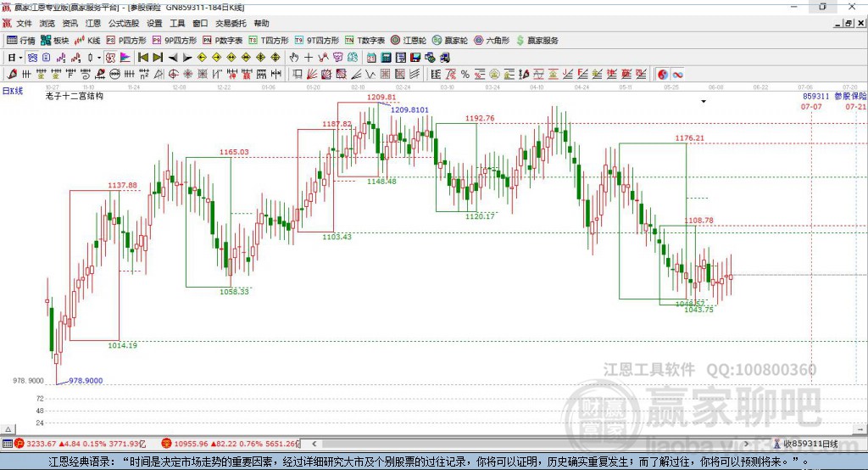Image resolution: width=868 pixels, height=470 pixels.
Task: Open the 交易委托 menu
Action: [x=231, y=23]
